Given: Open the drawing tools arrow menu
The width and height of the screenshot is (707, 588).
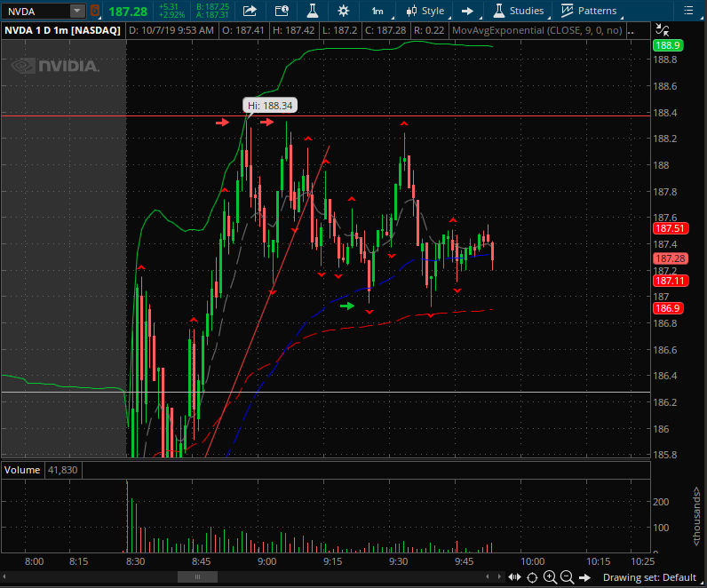Looking at the screenshot, I should click(468, 11).
